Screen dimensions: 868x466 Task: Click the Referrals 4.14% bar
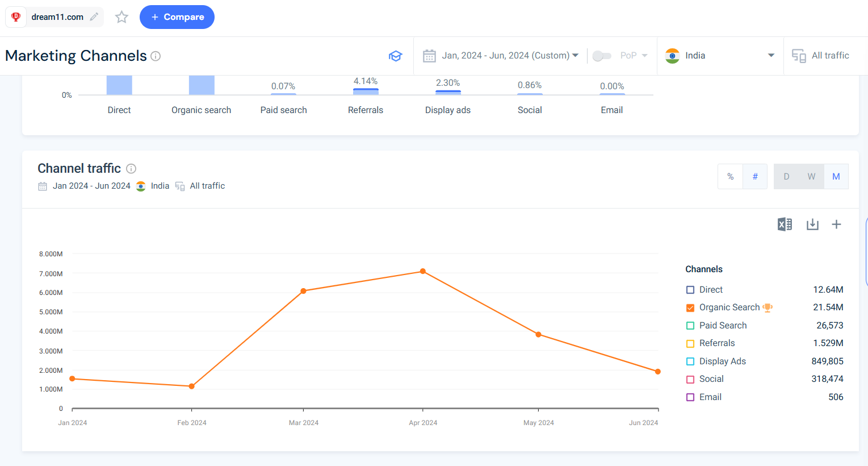point(366,91)
